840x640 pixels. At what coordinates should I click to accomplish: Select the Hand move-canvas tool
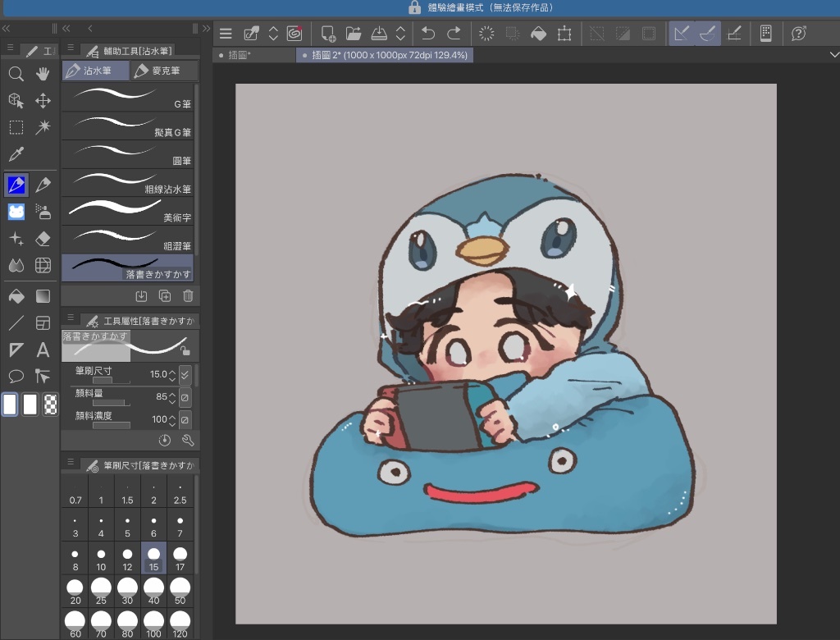pyautogui.click(x=43, y=74)
